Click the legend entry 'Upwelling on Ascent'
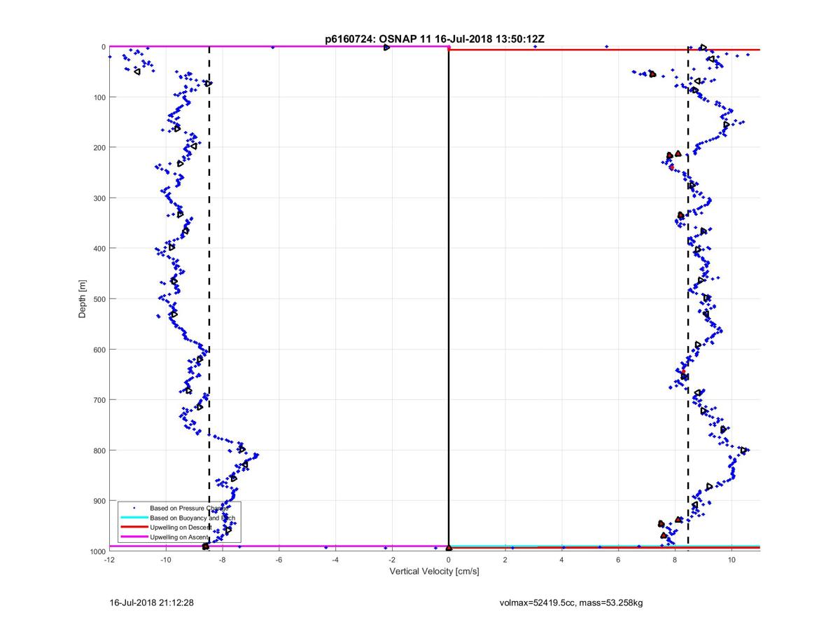Image resolution: width=840 pixels, height=620 pixels. (178, 537)
